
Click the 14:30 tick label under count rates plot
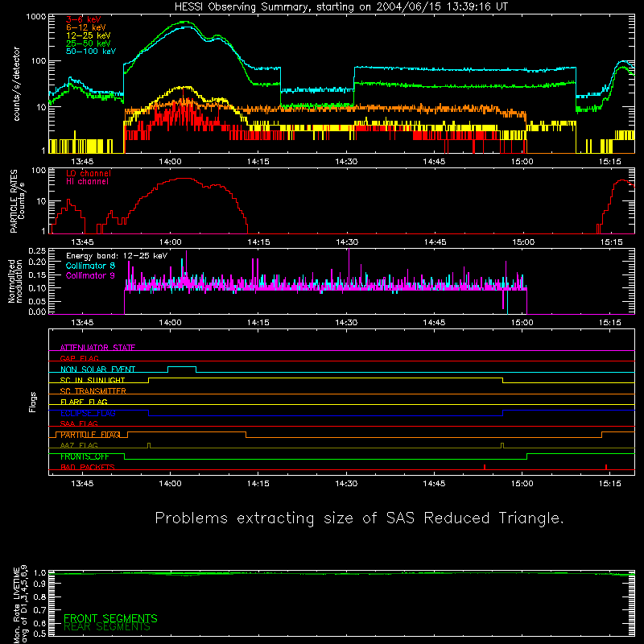pyautogui.click(x=346, y=162)
